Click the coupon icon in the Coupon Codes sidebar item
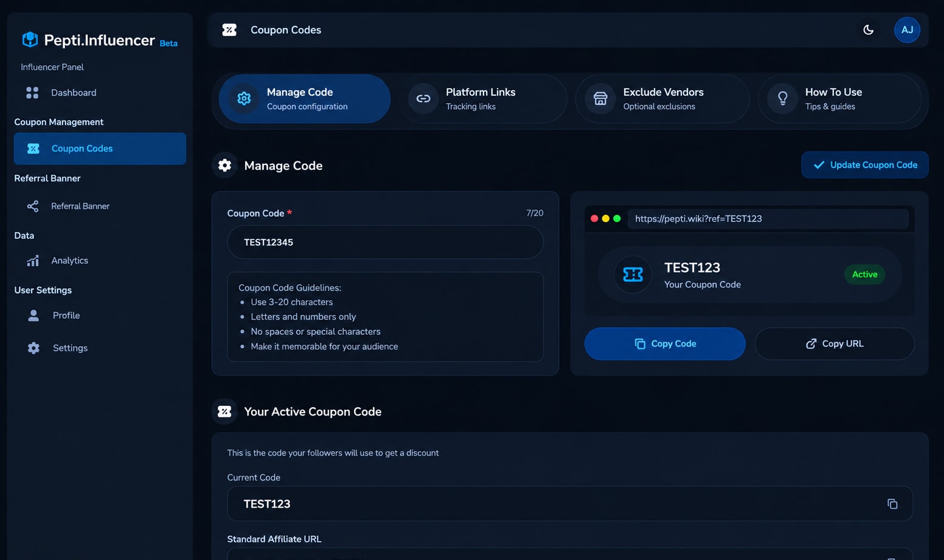Screen dimensions: 944x560 coord(33,149)
